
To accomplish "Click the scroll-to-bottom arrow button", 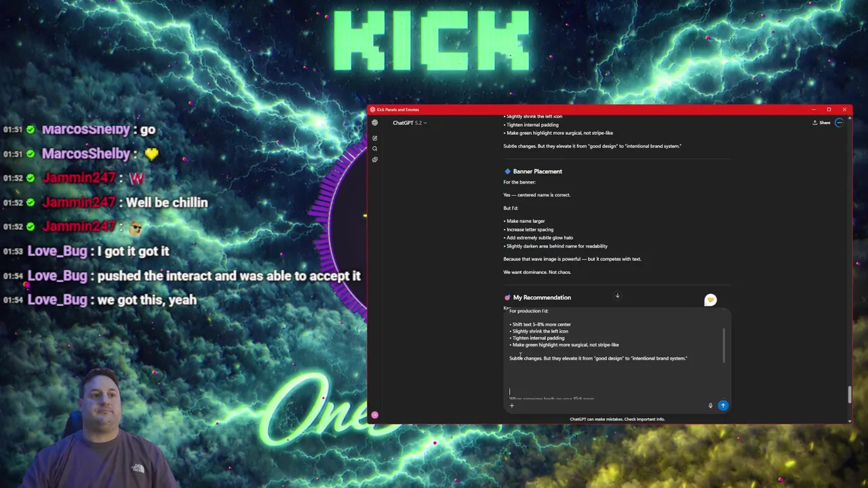I will coord(617,296).
